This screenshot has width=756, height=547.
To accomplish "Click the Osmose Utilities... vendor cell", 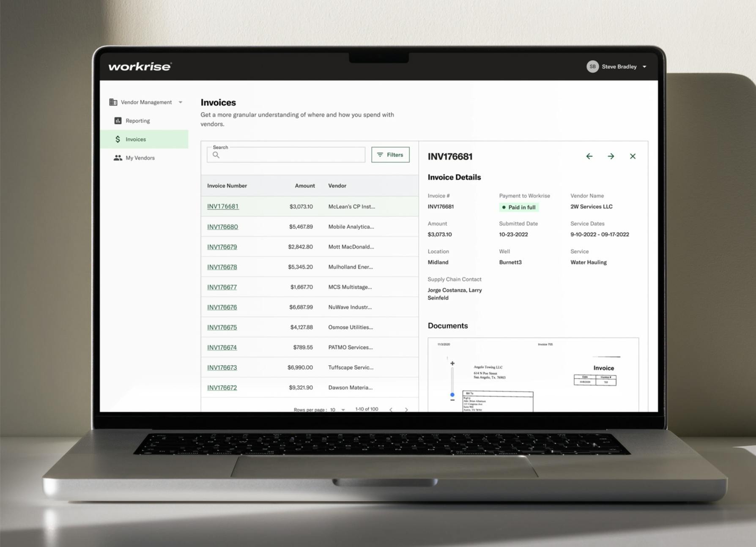I will click(x=351, y=327).
